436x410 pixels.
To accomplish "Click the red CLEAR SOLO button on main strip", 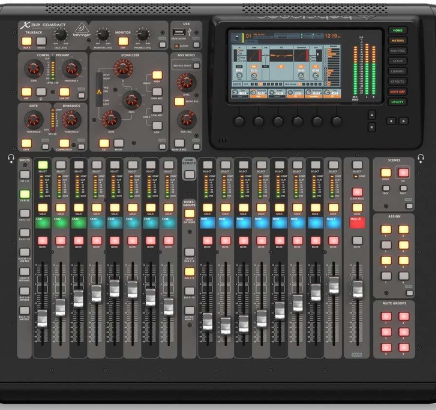I will pos(357,192).
